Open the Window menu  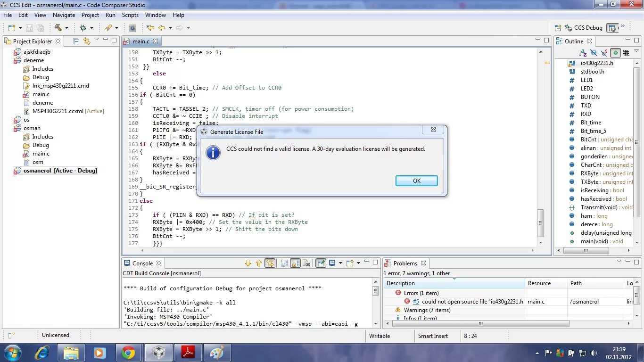click(155, 15)
